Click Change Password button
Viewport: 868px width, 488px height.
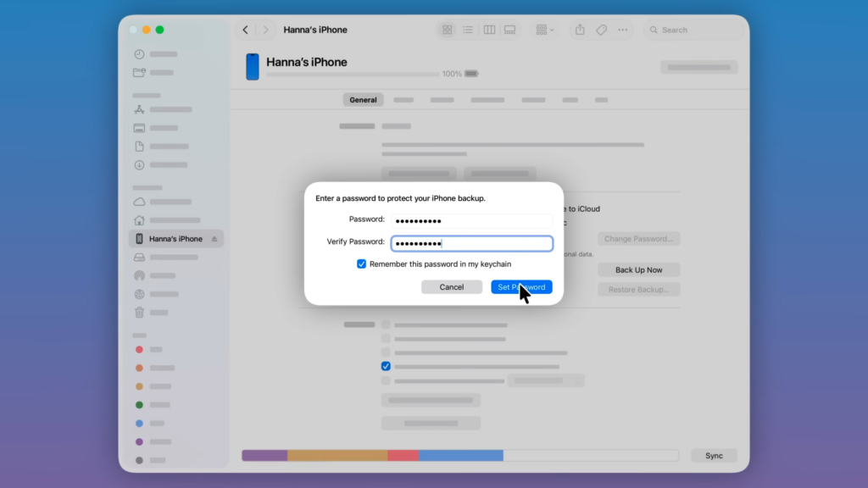pyautogui.click(x=639, y=238)
